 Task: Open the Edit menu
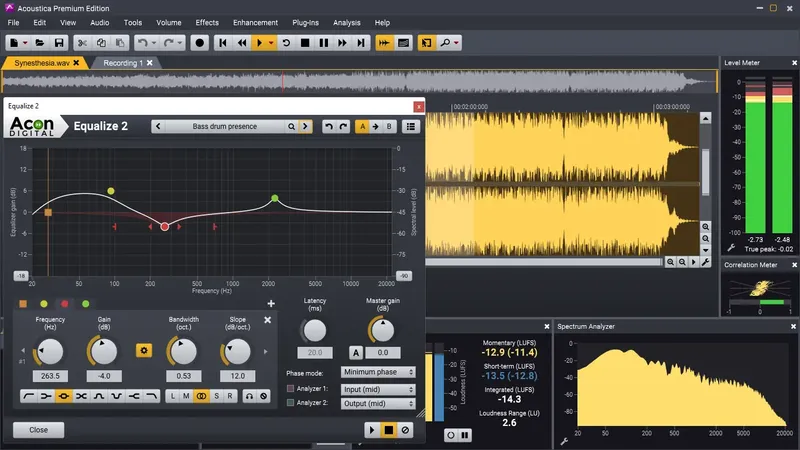(x=40, y=22)
